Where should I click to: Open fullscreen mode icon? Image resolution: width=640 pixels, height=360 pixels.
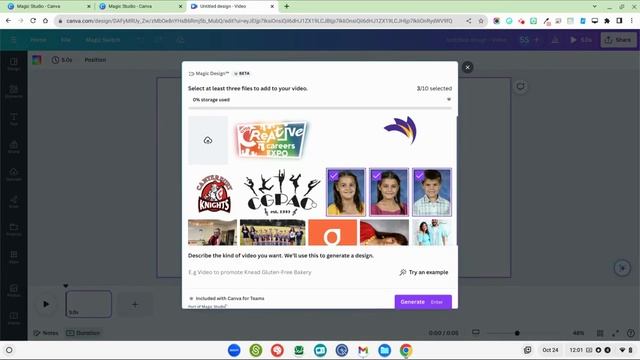pos(615,333)
